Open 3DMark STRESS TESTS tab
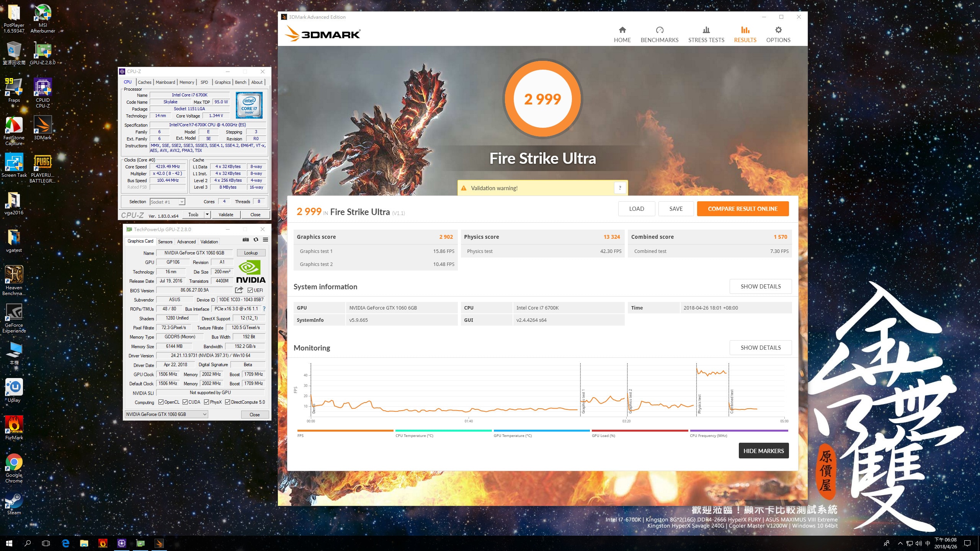The width and height of the screenshot is (980, 551). point(706,34)
